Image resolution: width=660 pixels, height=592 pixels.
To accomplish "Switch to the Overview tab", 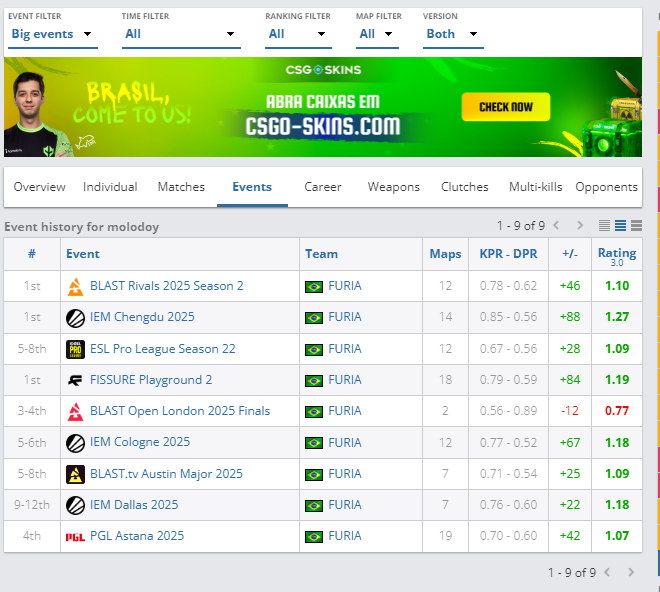I will 40,187.
